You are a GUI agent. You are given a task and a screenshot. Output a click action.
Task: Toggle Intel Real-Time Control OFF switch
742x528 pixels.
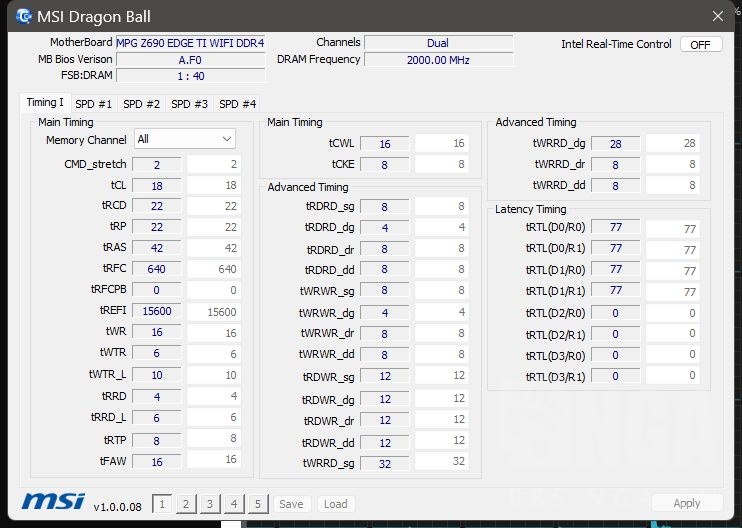click(700, 45)
